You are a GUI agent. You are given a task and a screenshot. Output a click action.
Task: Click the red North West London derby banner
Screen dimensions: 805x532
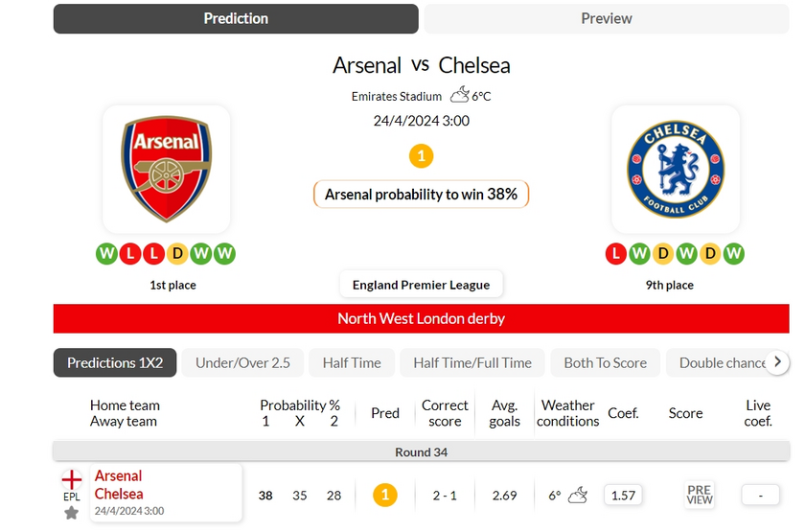[421, 318]
